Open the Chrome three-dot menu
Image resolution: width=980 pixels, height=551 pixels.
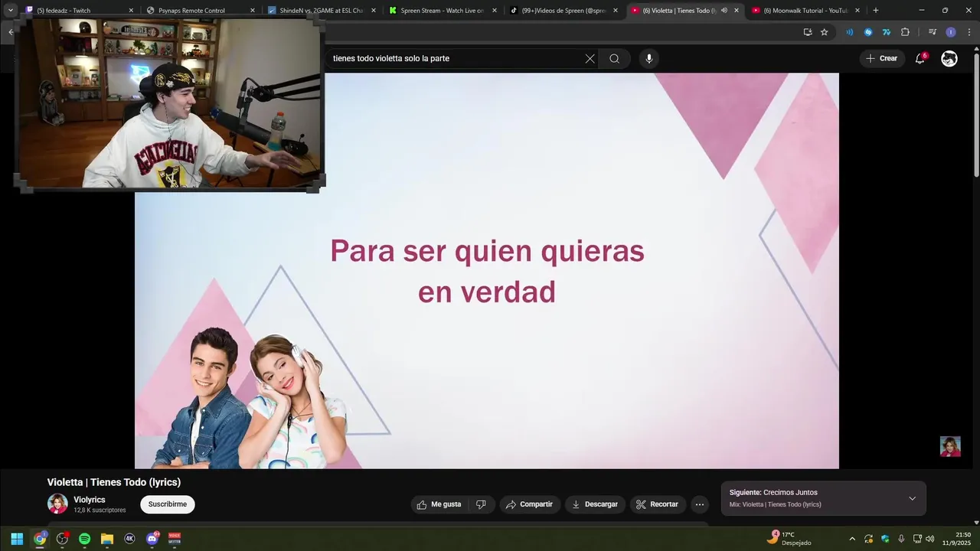[969, 32]
